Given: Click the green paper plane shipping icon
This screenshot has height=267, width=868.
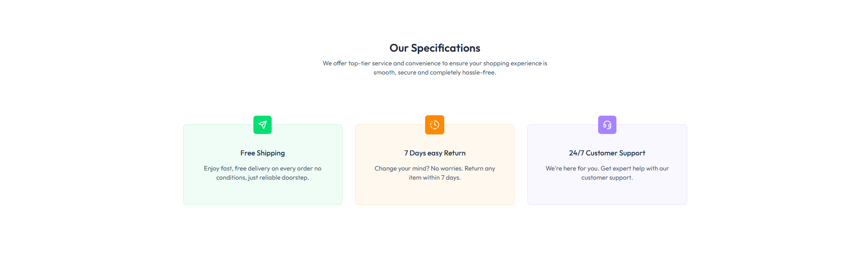Looking at the screenshot, I should coord(263,125).
